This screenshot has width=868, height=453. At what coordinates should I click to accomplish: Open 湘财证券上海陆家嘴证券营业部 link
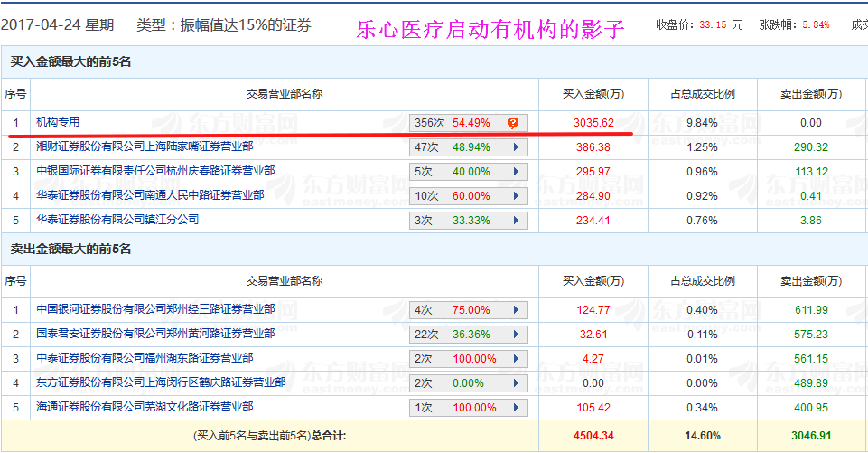coord(145,146)
